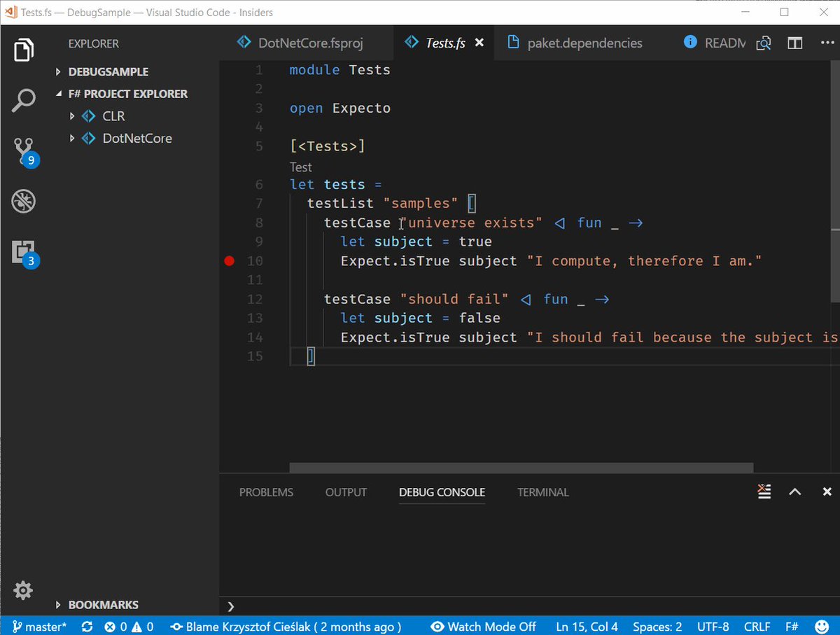840x635 pixels.
Task: Show errors and warnings count
Action: [129, 627]
